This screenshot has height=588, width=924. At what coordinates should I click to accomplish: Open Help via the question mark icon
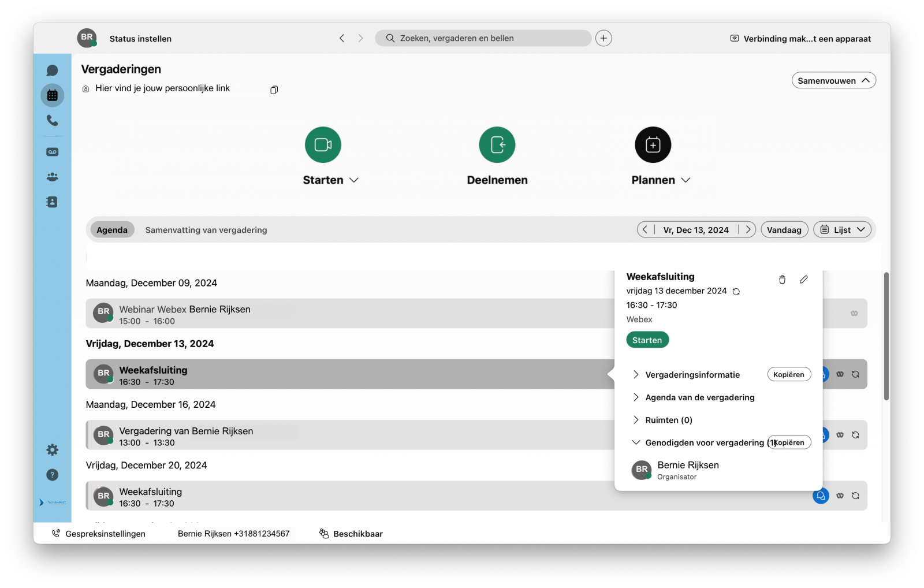pyautogui.click(x=52, y=475)
